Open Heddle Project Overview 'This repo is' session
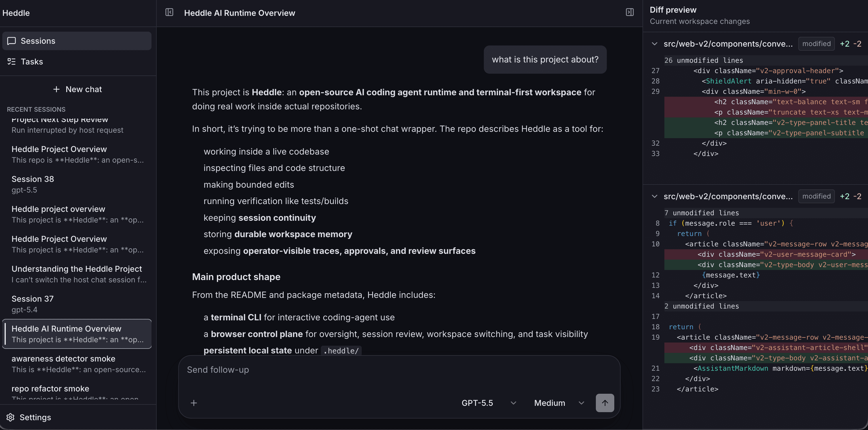 click(77, 154)
